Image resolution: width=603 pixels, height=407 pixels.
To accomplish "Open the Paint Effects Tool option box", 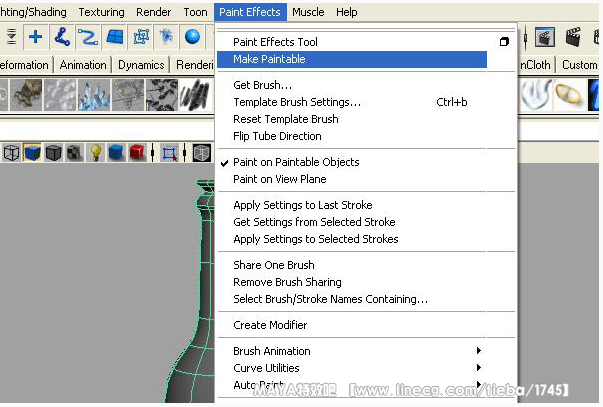I will (x=504, y=42).
